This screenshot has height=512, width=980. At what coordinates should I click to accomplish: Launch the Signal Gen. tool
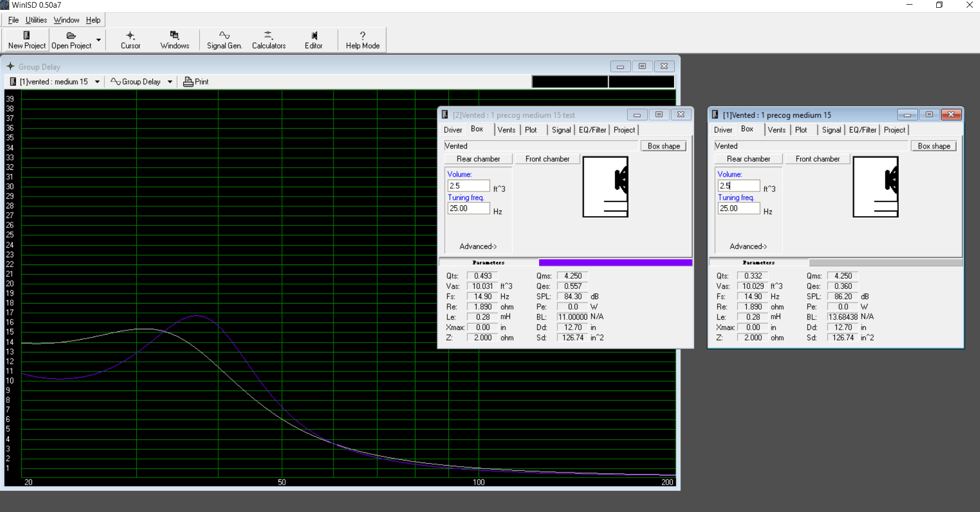(224, 40)
